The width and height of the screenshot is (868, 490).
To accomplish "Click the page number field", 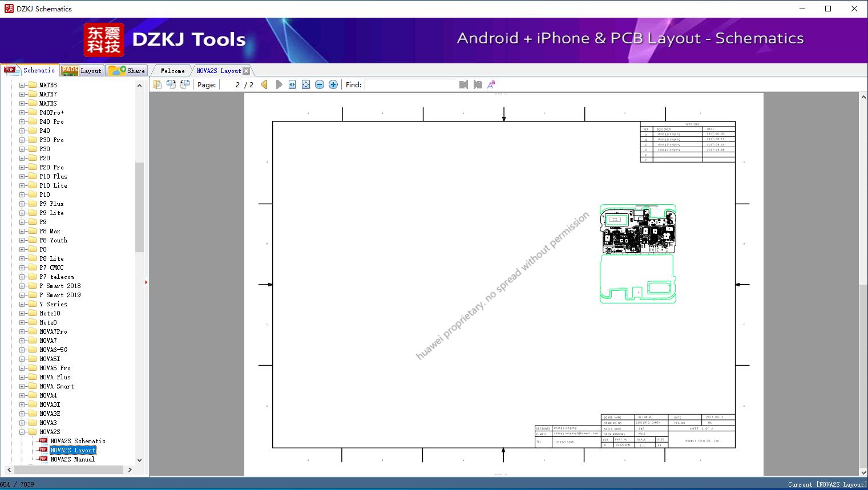I will coord(231,84).
